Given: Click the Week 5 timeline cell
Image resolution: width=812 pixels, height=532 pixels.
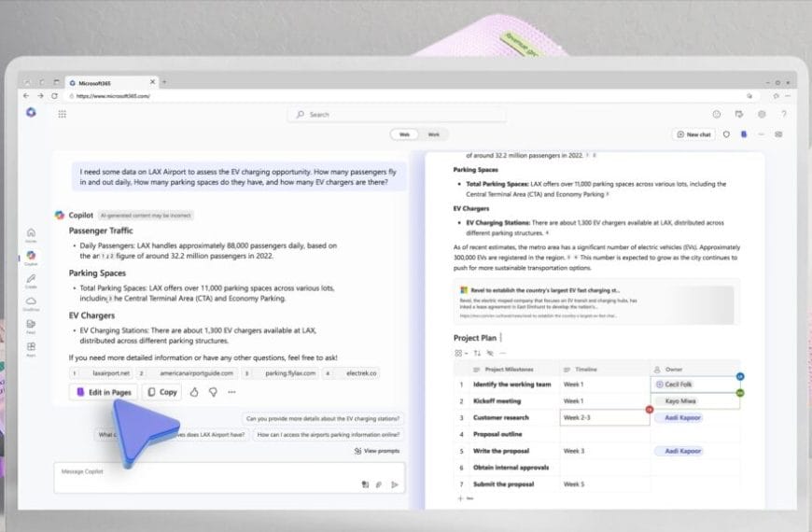Looking at the screenshot, I should click(605, 483).
